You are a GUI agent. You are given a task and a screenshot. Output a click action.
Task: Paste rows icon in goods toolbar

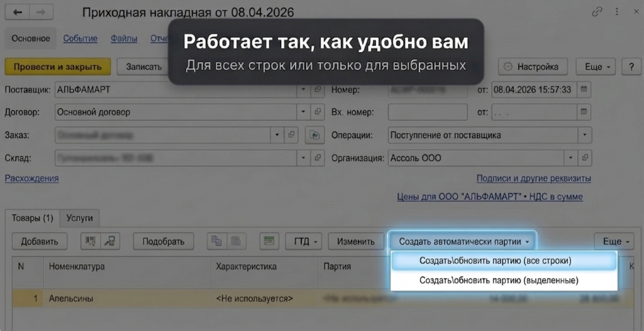pyautogui.click(x=236, y=241)
